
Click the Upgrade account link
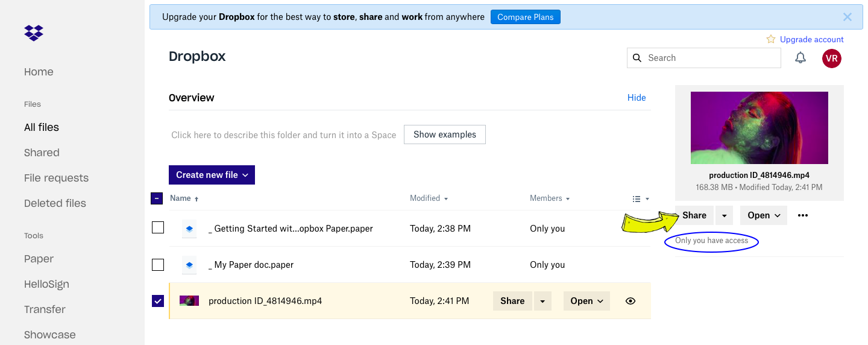coord(811,39)
